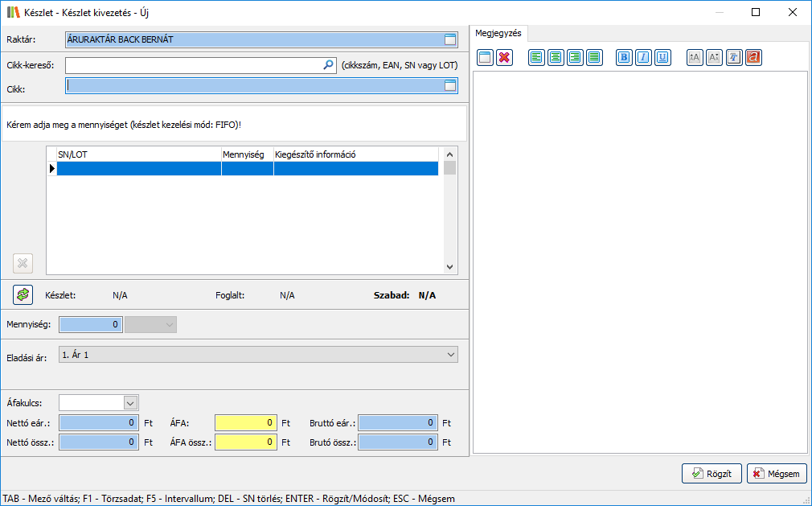
Task: Open the Áfakulcs combo box
Action: [x=130, y=402]
